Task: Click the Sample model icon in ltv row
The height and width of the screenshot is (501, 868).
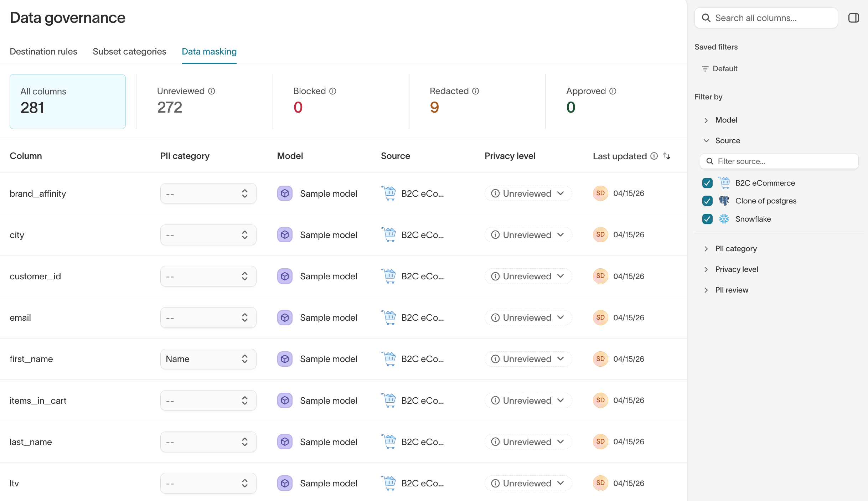Action: (x=285, y=483)
